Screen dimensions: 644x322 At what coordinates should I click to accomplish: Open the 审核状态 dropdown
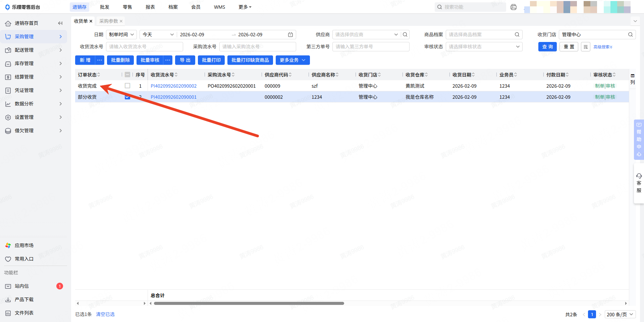pyautogui.click(x=484, y=47)
